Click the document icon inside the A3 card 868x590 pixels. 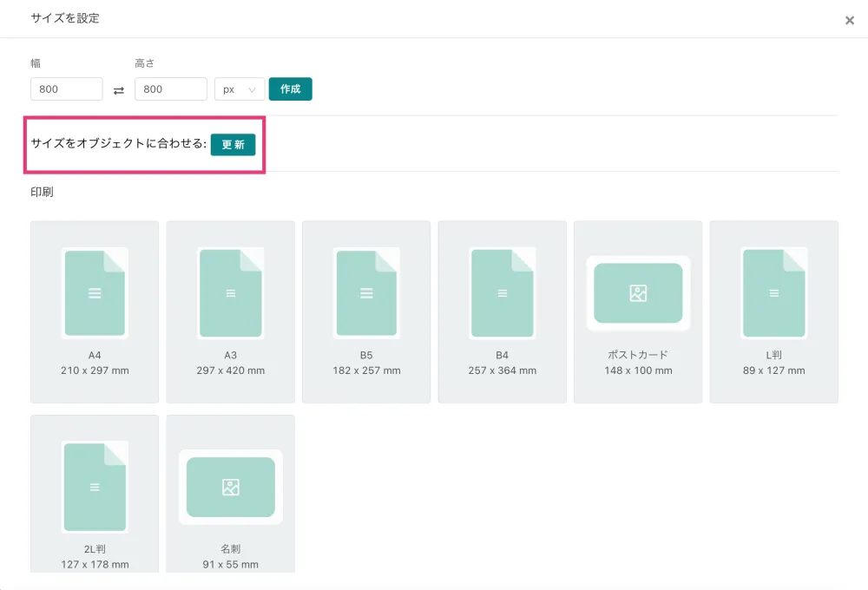(230, 293)
